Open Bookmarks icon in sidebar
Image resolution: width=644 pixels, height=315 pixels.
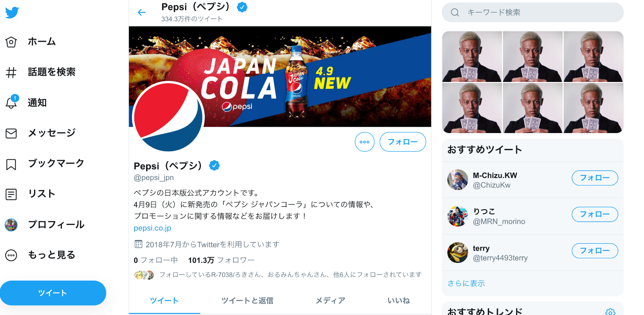(11, 164)
